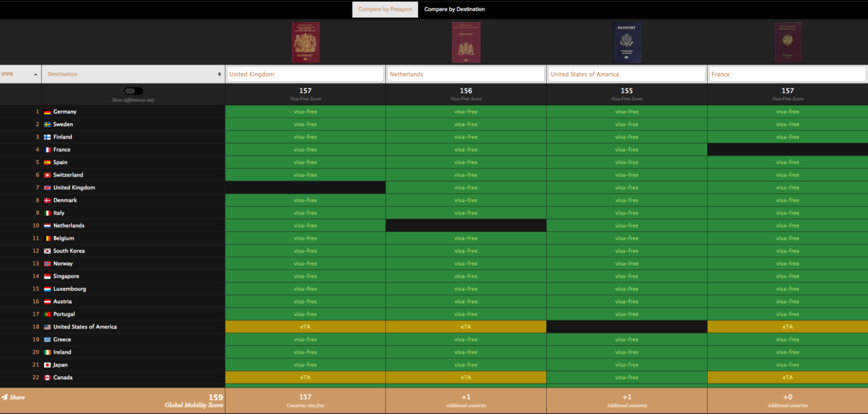Image resolution: width=868 pixels, height=414 pixels.
Task: Select the United States of America destination row
Action: click(112, 327)
